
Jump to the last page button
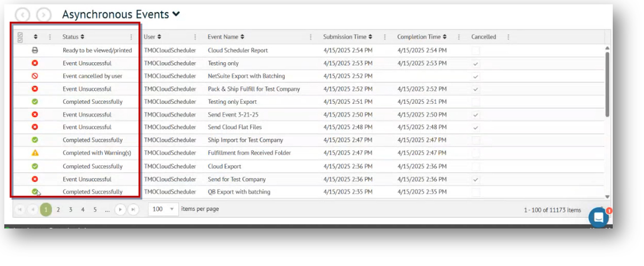pos(133,210)
